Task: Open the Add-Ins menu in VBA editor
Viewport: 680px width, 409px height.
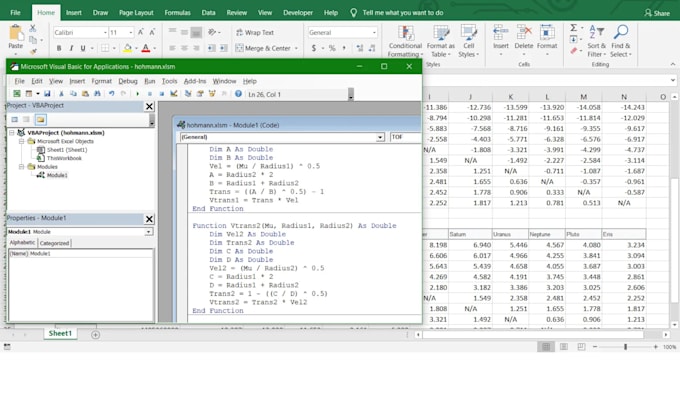Action: [x=195, y=81]
